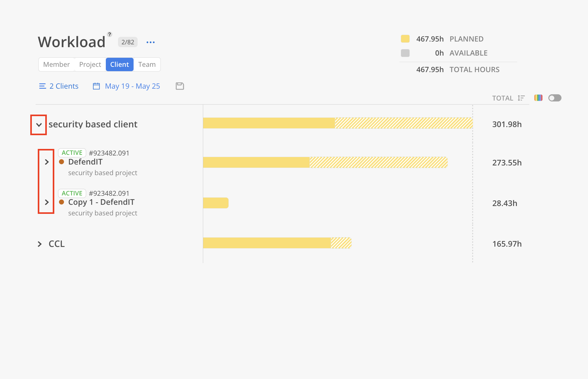The image size is (588, 379).
Task: Click the DefendIT workload bar
Action: coord(326,162)
